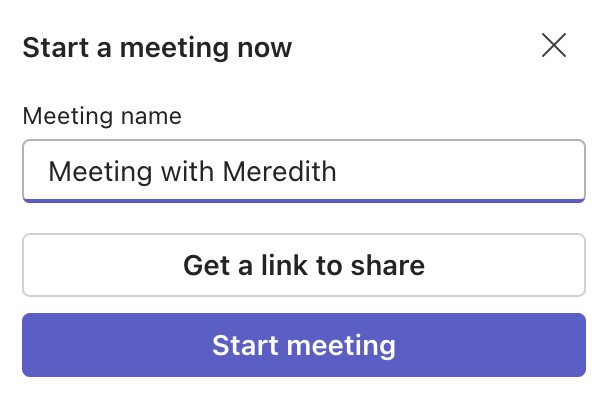Begin the Meeting with Meredith now
Viewport: 606px width, 404px height.
[x=303, y=345]
